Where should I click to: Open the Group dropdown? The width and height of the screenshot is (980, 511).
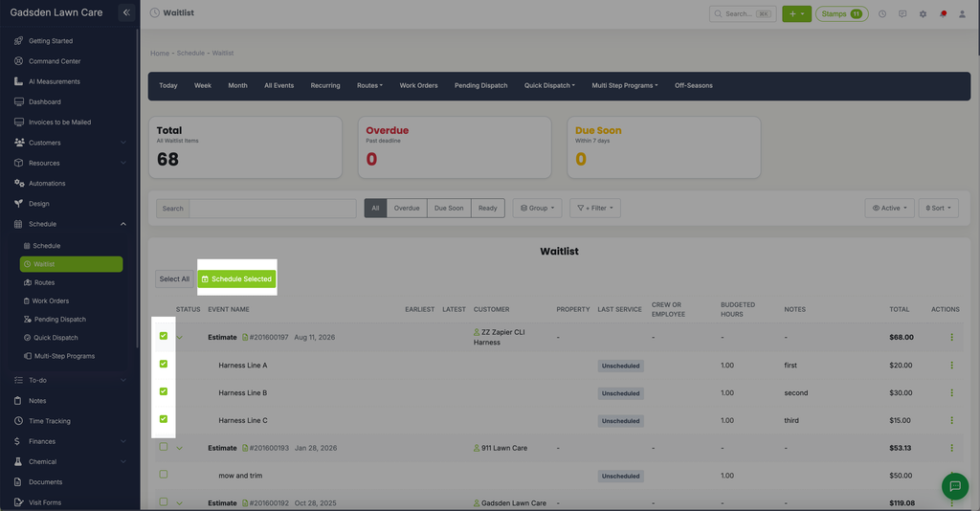538,208
